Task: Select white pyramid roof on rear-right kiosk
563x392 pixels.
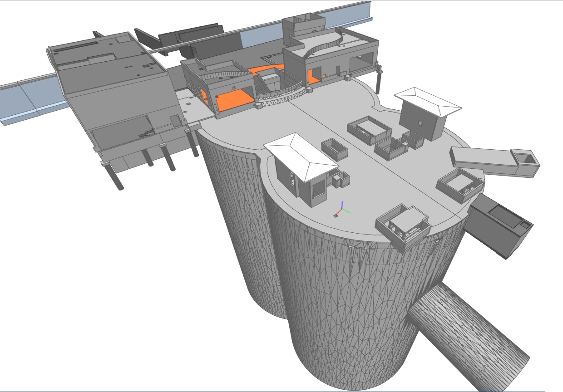Action: click(427, 100)
